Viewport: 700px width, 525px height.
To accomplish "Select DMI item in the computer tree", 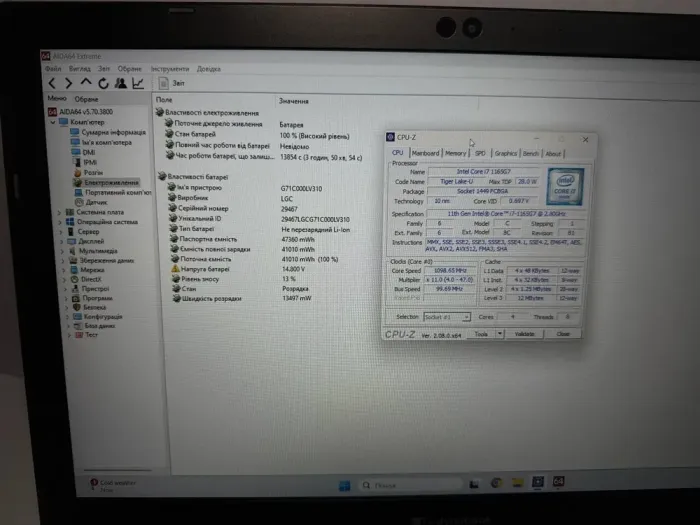I will pyautogui.click(x=88, y=152).
